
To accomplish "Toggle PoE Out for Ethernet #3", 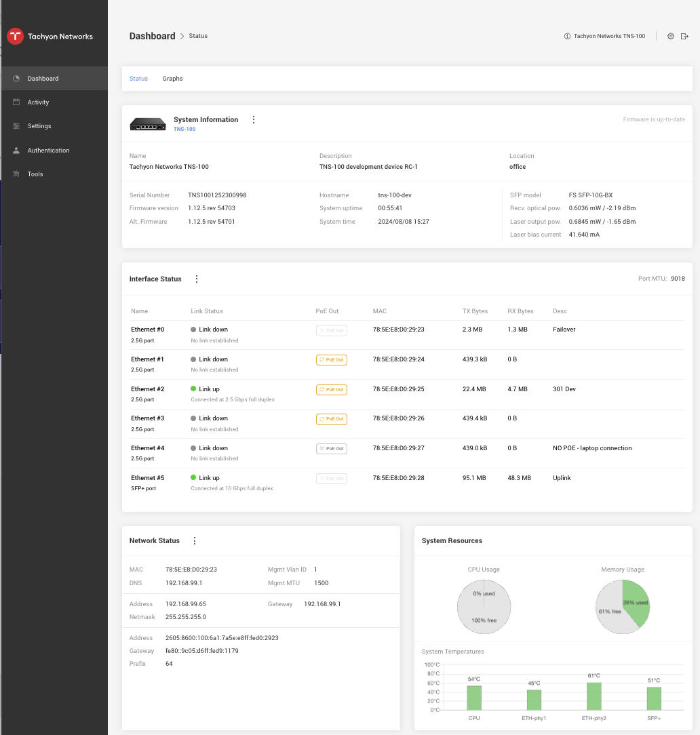I will [x=332, y=419].
